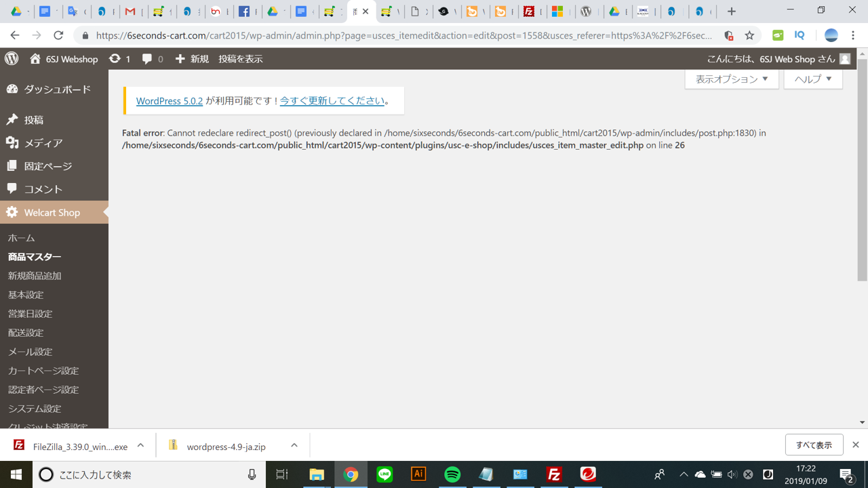Click the 今すぐ更新してください link

(332, 100)
